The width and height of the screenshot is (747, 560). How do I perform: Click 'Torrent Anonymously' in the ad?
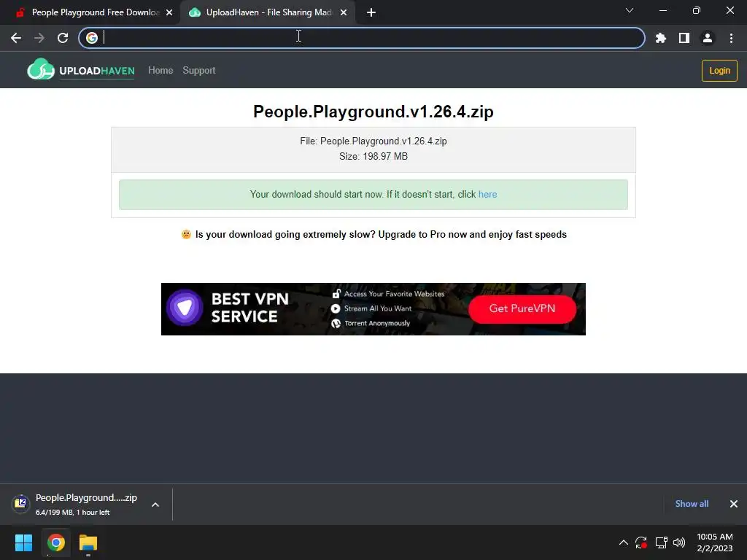(x=377, y=323)
